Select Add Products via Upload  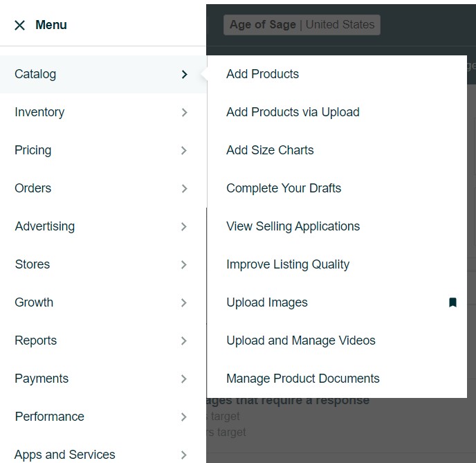tap(337, 112)
